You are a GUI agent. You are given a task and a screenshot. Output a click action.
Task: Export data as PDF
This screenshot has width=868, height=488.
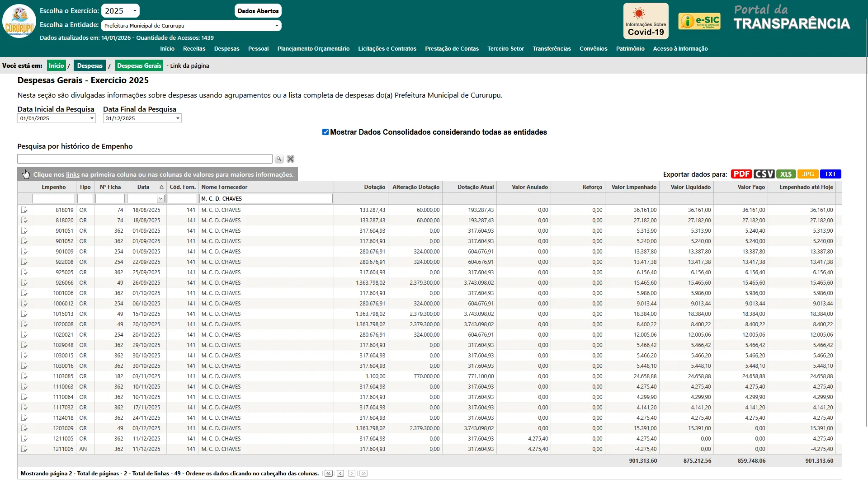(x=741, y=174)
